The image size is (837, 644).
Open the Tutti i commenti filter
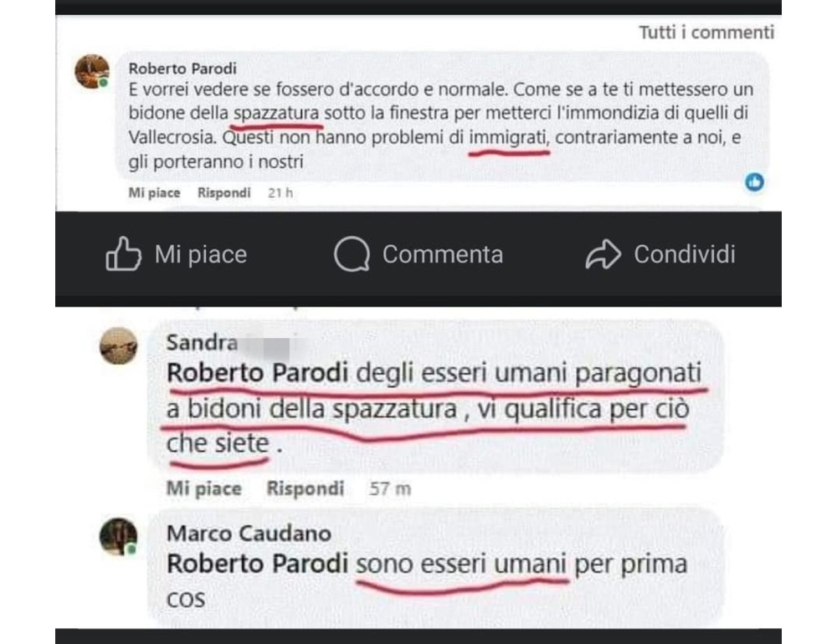pos(706,33)
